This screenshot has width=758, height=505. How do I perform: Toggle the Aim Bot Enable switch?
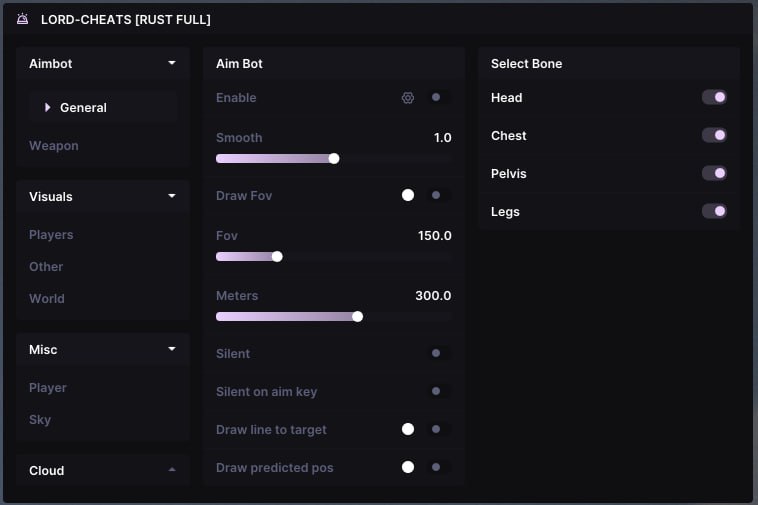(x=435, y=98)
